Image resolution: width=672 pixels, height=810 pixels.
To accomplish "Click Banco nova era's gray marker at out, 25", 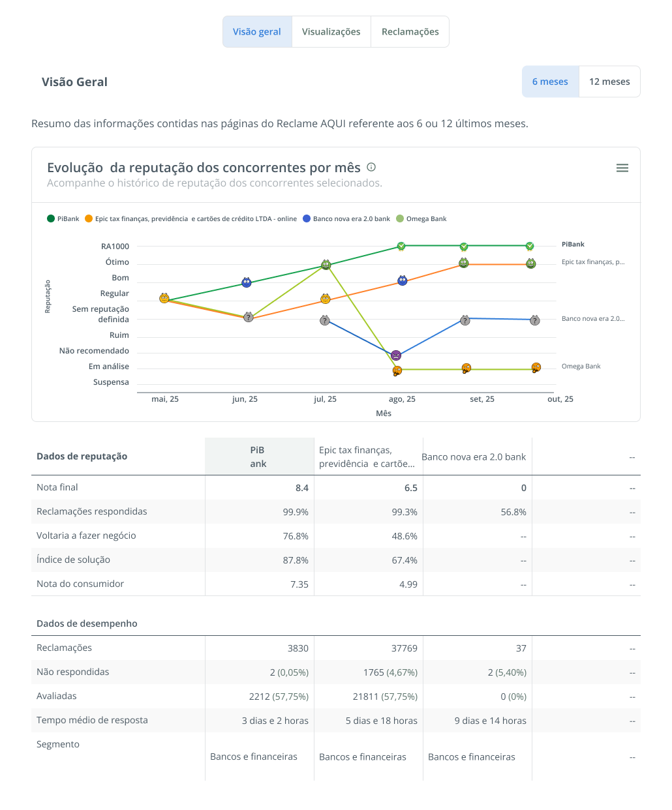I will 535,320.
